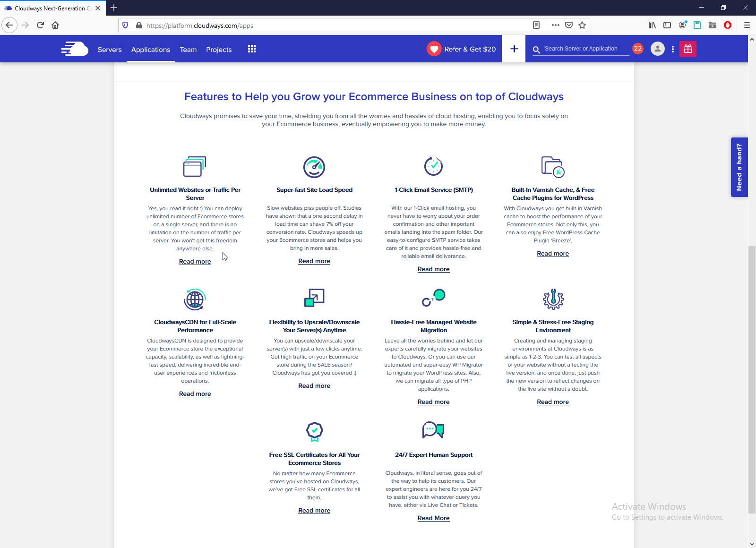Click the search magnifier icon
This screenshot has width=756, height=548.
pyautogui.click(x=536, y=49)
